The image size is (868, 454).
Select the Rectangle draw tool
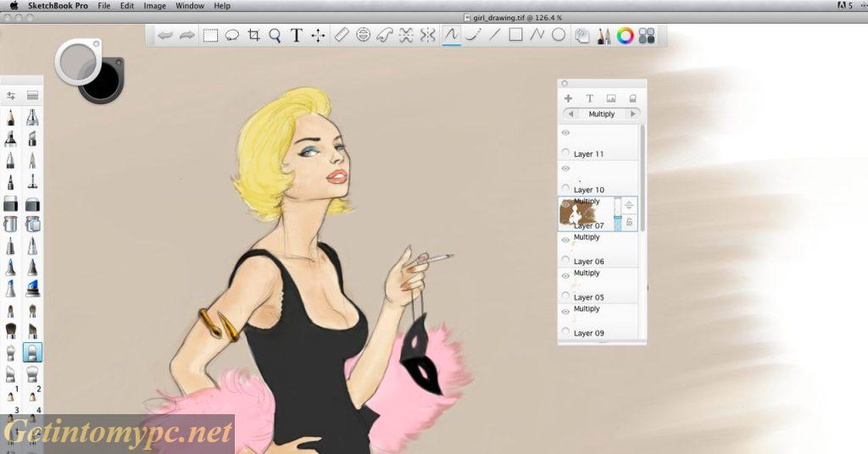click(x=515, y=35)
